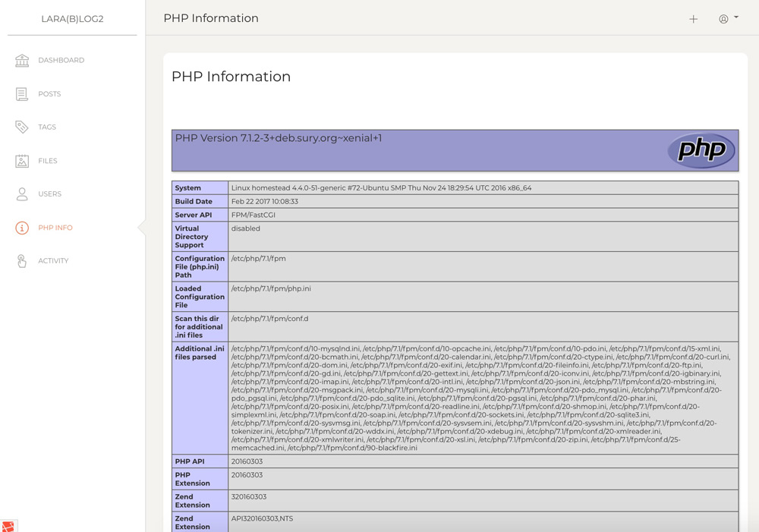
Task: Click the orange PHP Info circle icon
Action: coord(22,227)
